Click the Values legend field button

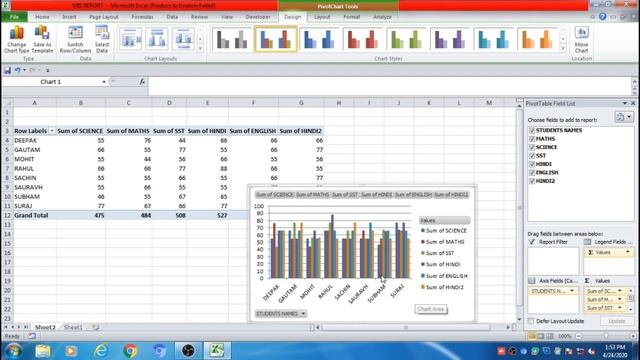[x=444, y=220]
